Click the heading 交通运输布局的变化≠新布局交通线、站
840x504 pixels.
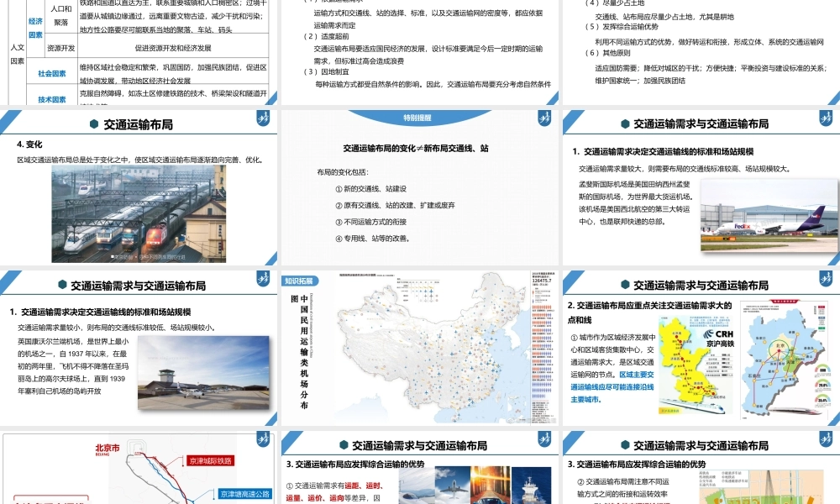point(416,149)
